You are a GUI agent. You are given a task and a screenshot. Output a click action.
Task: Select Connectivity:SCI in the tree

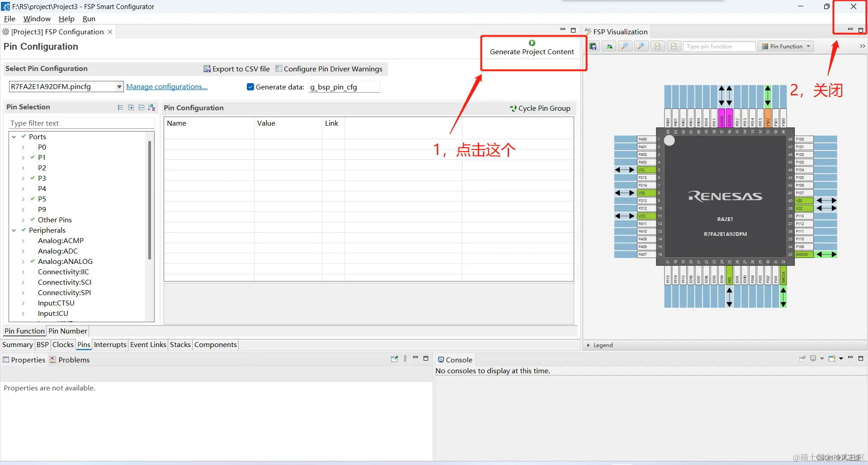(x=65, y=282)
